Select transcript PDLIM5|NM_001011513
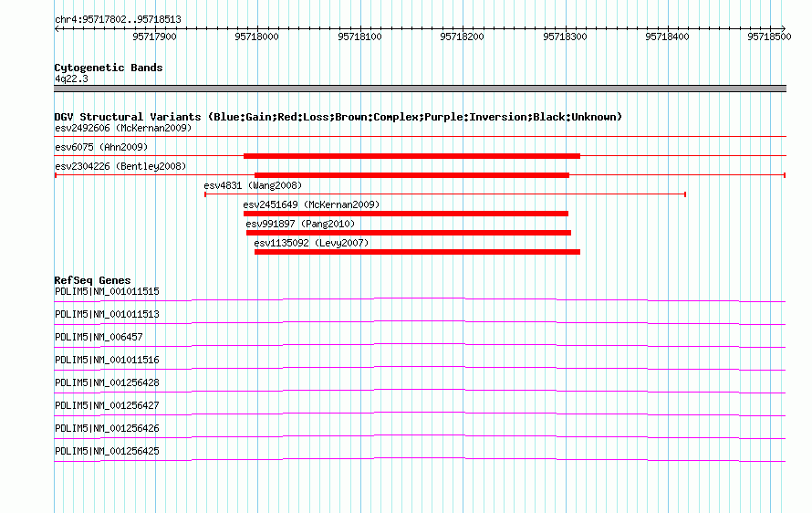This screenshot has height=513, width=812. point(107,315)
